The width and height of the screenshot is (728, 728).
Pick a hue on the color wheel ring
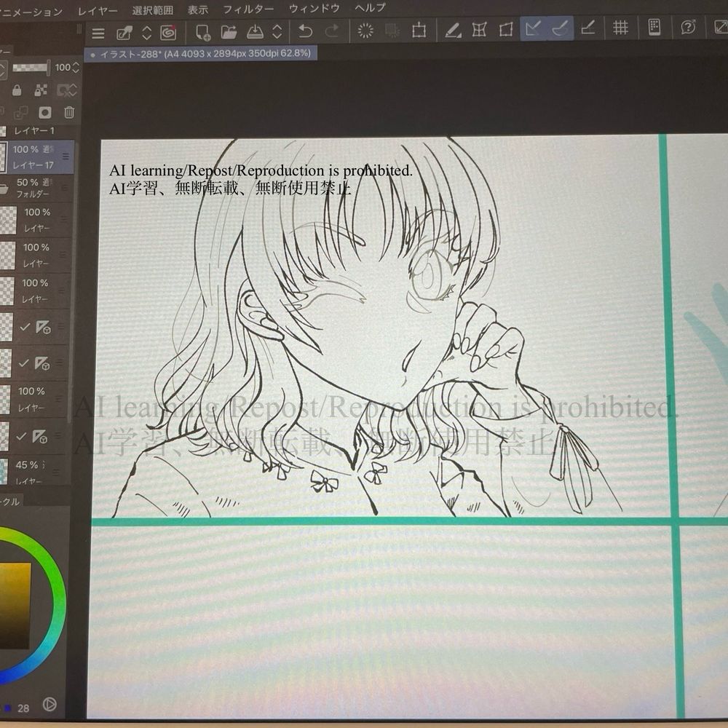coord(60,604)
